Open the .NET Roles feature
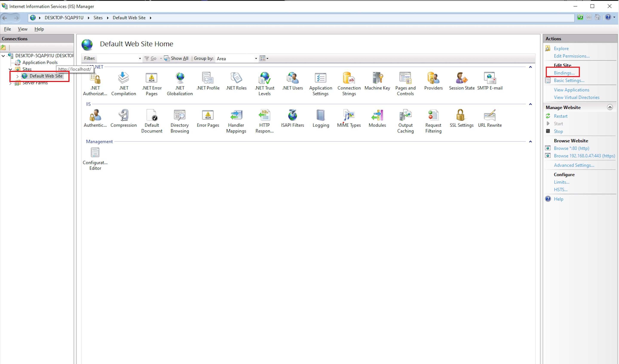The width and height of the screenshot is (619, 364). click(x=236, y=81)
